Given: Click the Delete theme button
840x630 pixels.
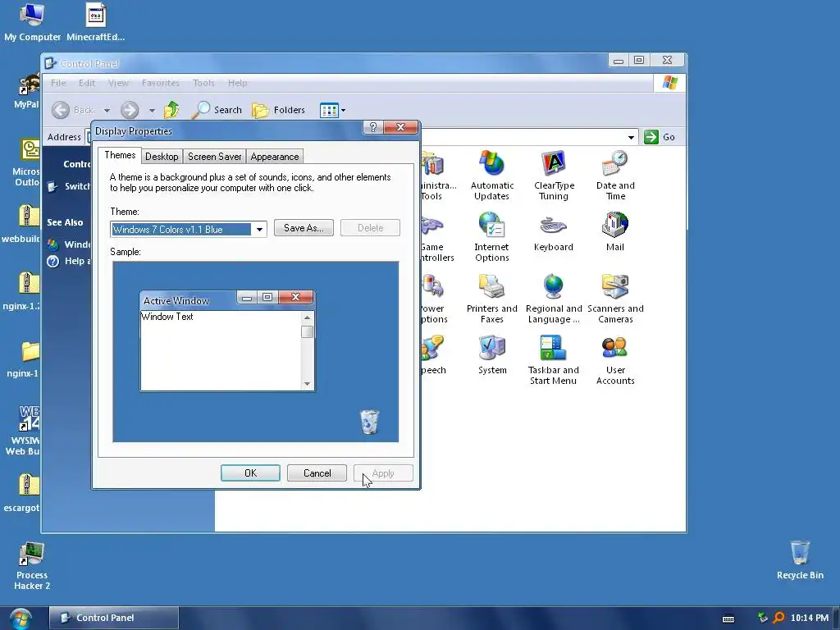Looking at the screenshot, I should click(x=370, y=228).
